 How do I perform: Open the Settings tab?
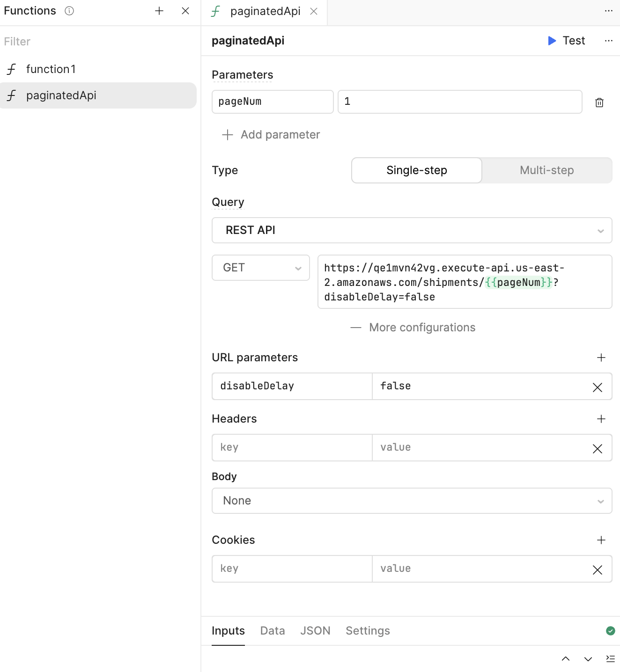(x=368, y=631)
